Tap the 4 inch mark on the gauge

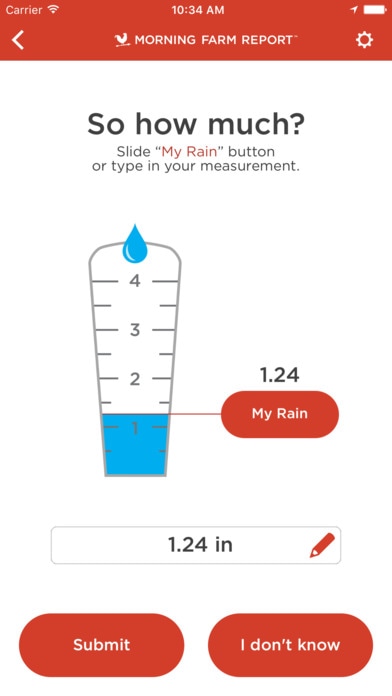[135, 281]
